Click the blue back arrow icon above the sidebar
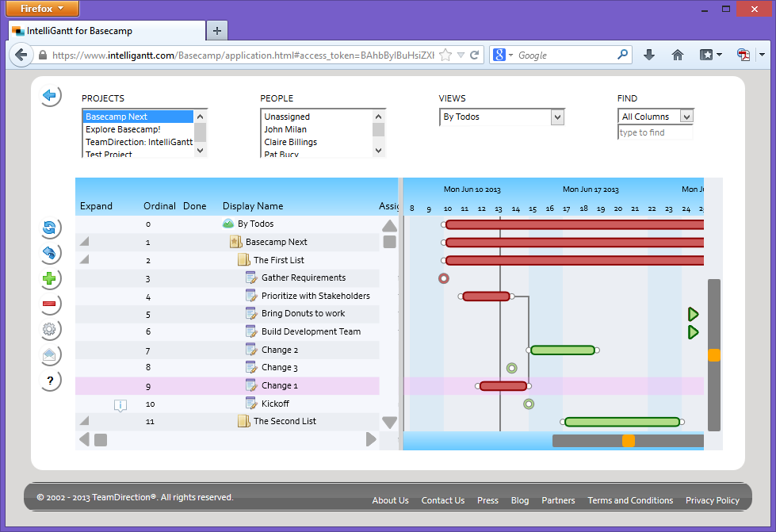 pos(49,94)
